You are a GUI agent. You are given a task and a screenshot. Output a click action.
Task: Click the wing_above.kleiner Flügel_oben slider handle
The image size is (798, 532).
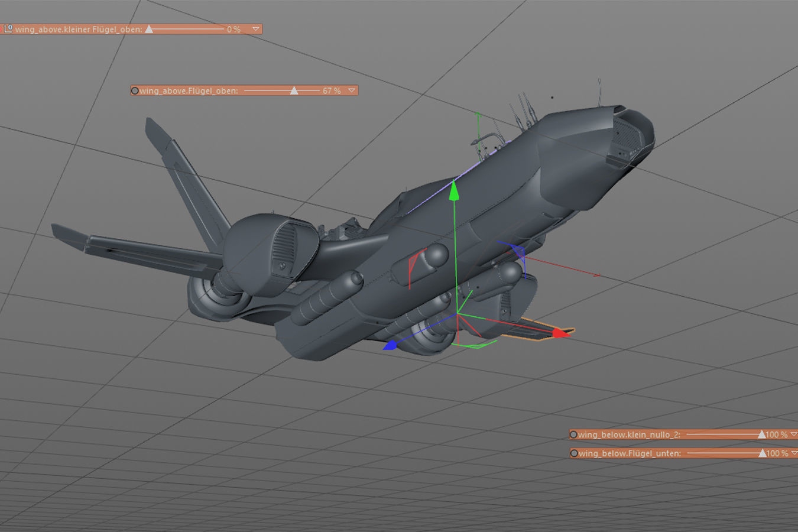(149, 29)
